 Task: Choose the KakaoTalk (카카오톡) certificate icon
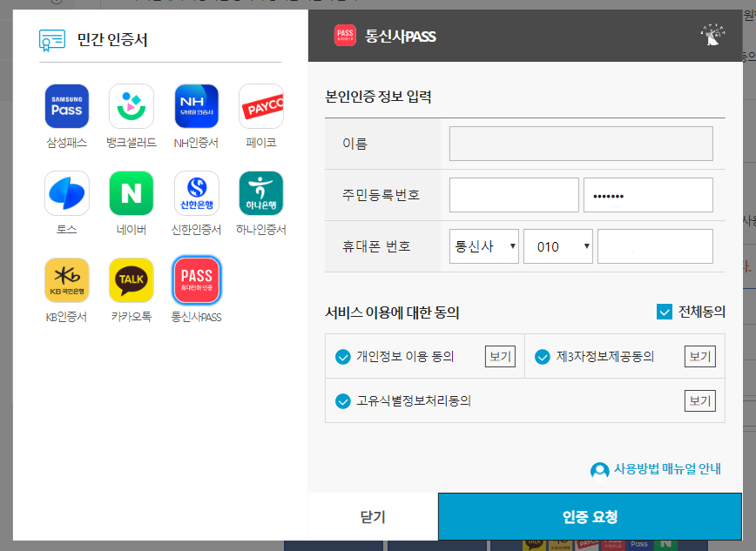132,280
